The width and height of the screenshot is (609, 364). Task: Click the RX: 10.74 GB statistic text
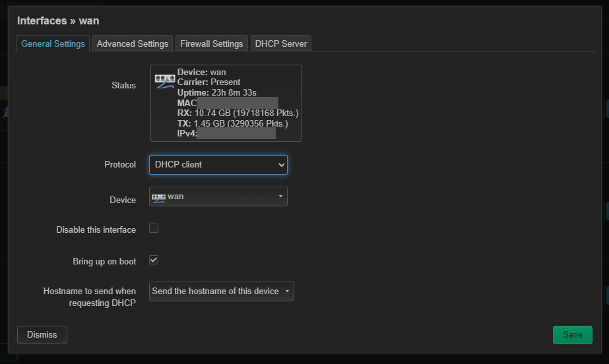coord(238,113)
